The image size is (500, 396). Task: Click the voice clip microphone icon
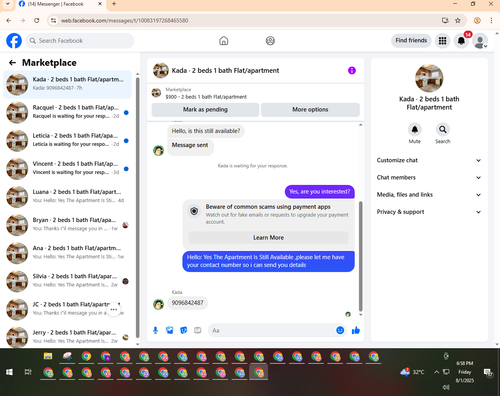[155, 330]
